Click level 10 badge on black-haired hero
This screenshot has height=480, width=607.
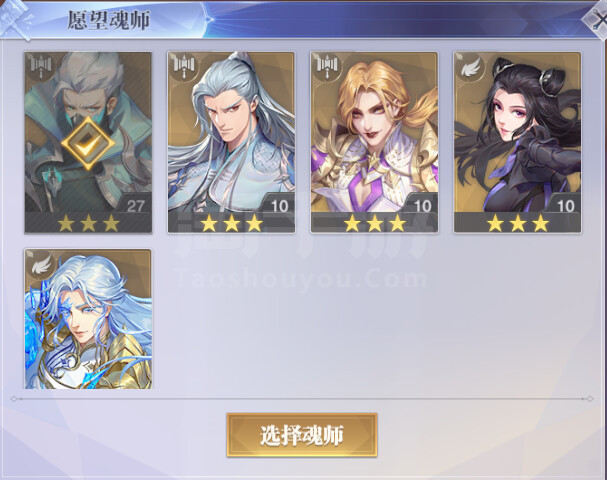(x=565, y=205)
